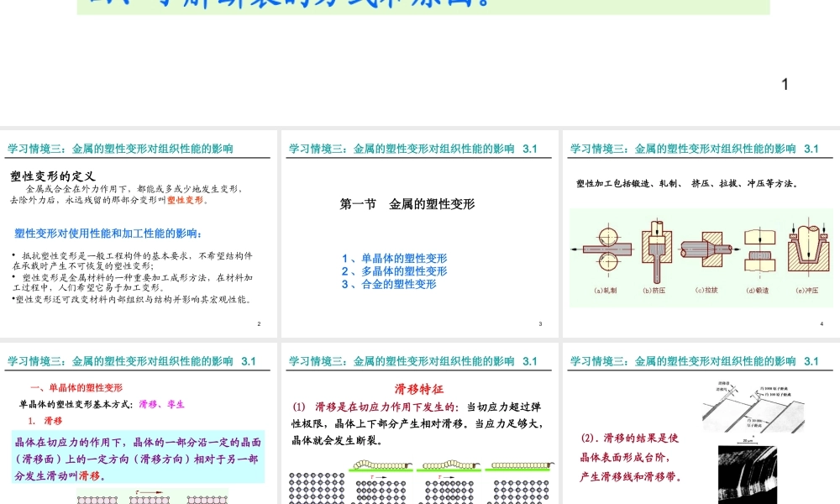Click the drawing diagram above (c)拉拔
This screenshot has width=840, height=504.
click(x=709, y=249)
